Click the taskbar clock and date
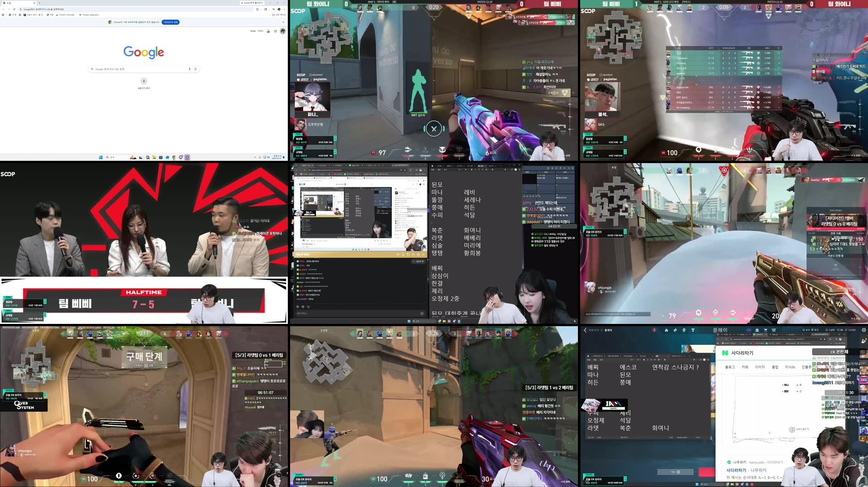Viewport: 868px width, 487px height. pos(276,157)
